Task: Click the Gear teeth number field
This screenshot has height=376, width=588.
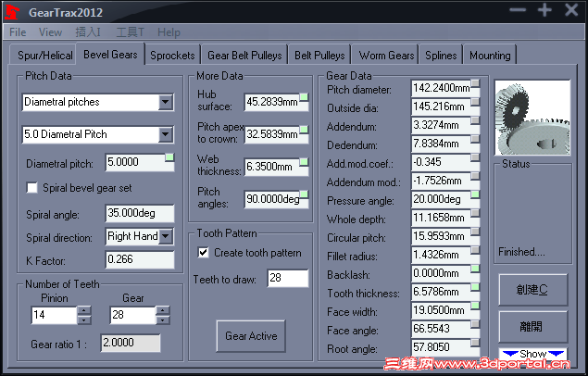Action: click(x=132, y=315)
